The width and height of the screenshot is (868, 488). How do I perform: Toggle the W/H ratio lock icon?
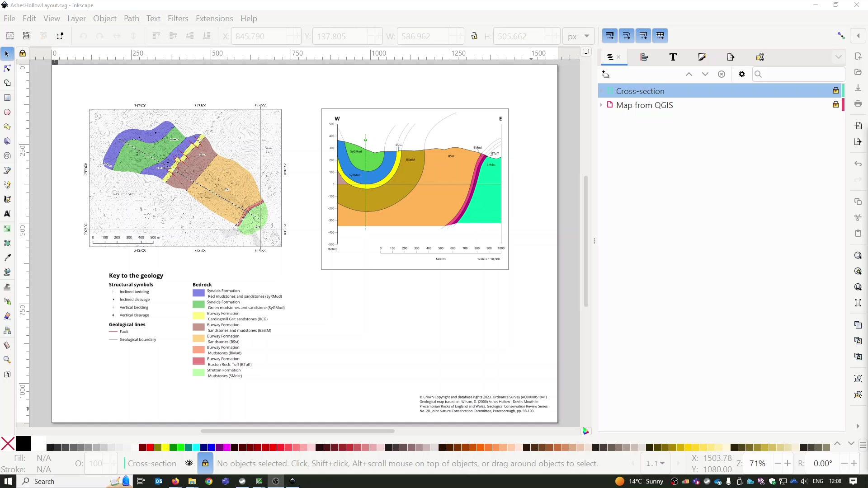pyautogui.click(x=474, y=36)
